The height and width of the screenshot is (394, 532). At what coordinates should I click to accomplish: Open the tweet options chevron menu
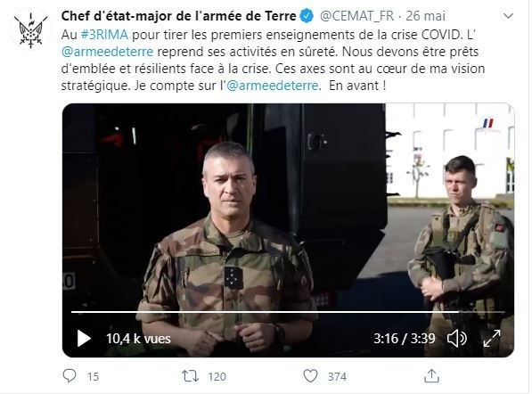click(508, 16)
